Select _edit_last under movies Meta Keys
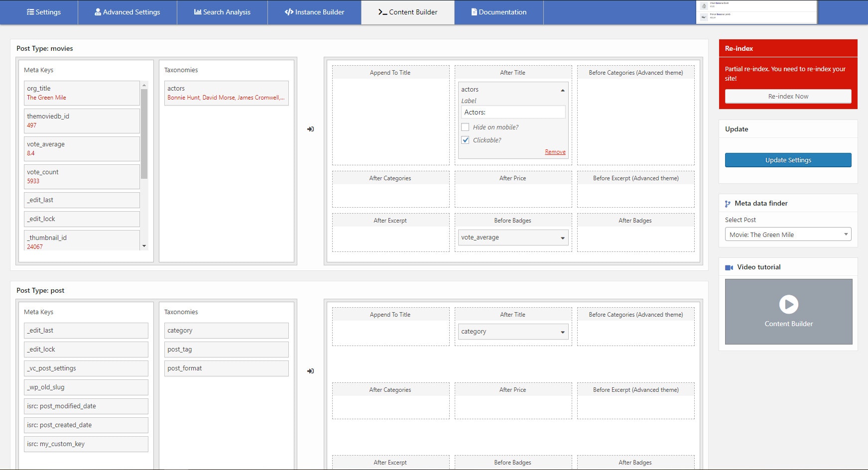The height and width of the screenshot is (470, 868). [x=82, y=200]
